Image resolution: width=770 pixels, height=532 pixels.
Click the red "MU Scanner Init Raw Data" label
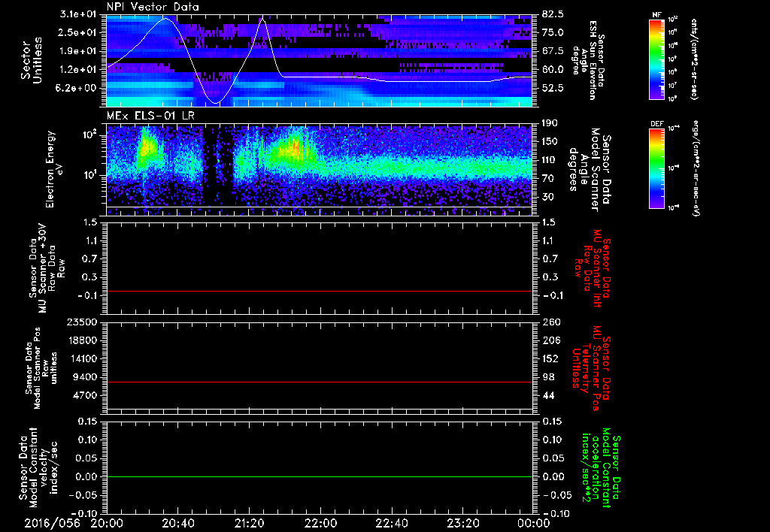click(592, 268)
